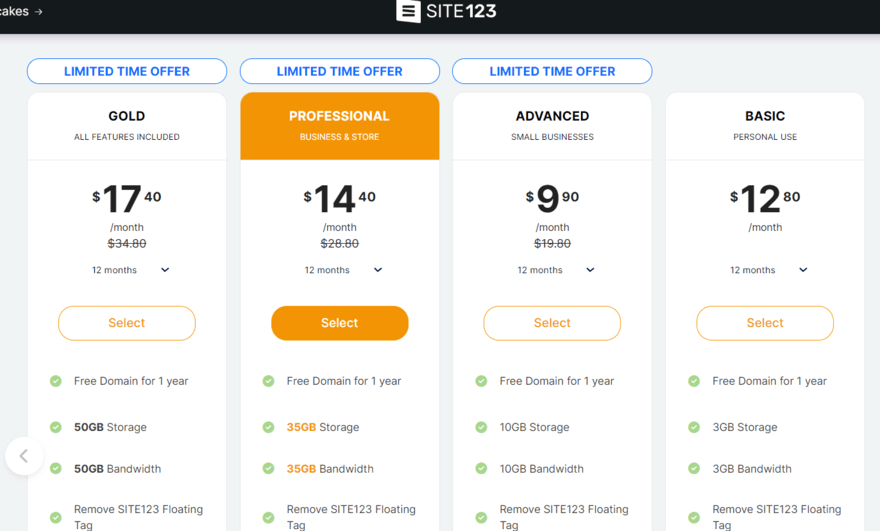Click Limited Time Offer badge above Professional

pyautogui.click(x=340, y=71)
